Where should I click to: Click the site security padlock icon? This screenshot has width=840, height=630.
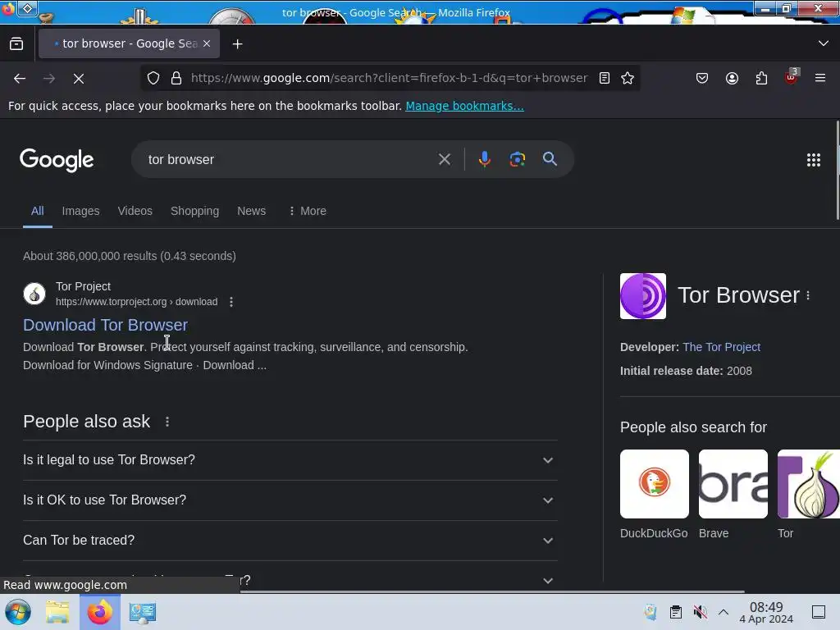pyautogui.click(x=176, y=78)
